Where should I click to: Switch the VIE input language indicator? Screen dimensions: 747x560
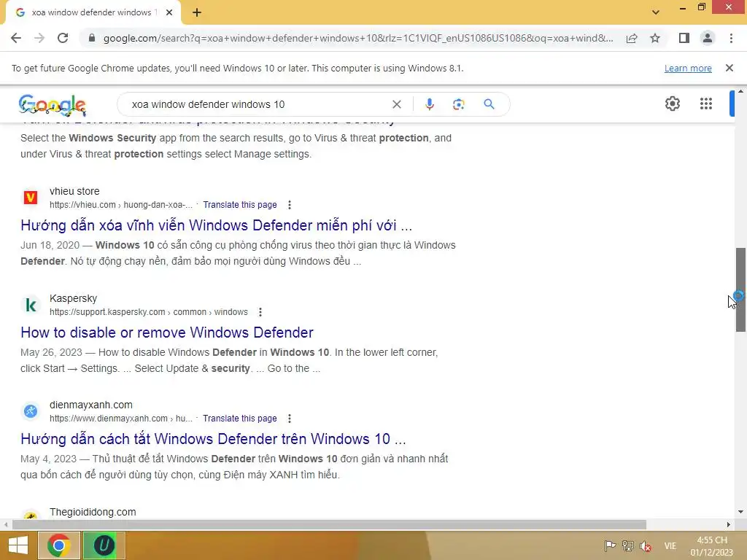(670, 546)
